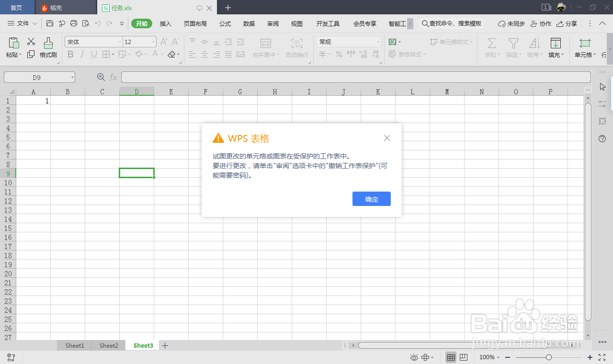Viewport: 613px width, 364px height.
Task: Select the format painter 格式刷 tool
Action: point(48,48)
